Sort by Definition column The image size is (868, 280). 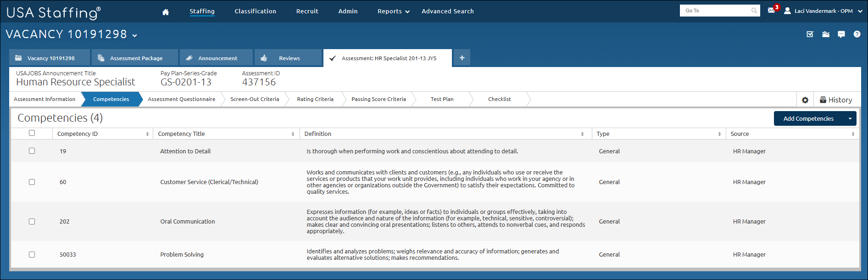[x=582, y=134]
